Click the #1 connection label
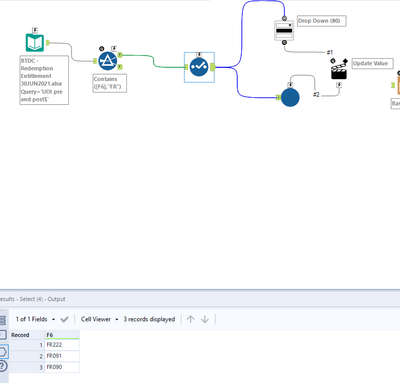Image resolution: width=400 pixels, height=383 pixels. [x=330, y=52]
